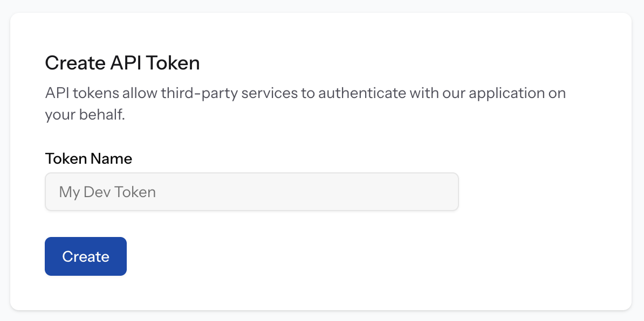Focus the field with "My Dev Token" placeholder
Viewport: 644px width, 321px height.
[251, 192]
